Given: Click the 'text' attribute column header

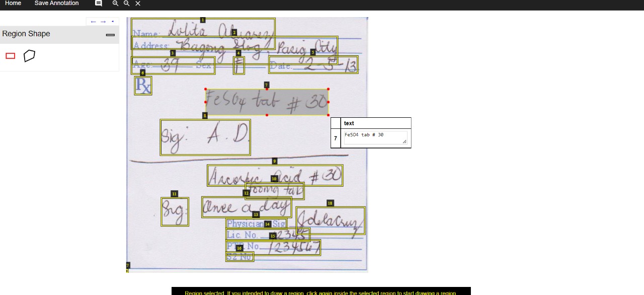Looking at the screenshot, I should (x=375, y=123).
